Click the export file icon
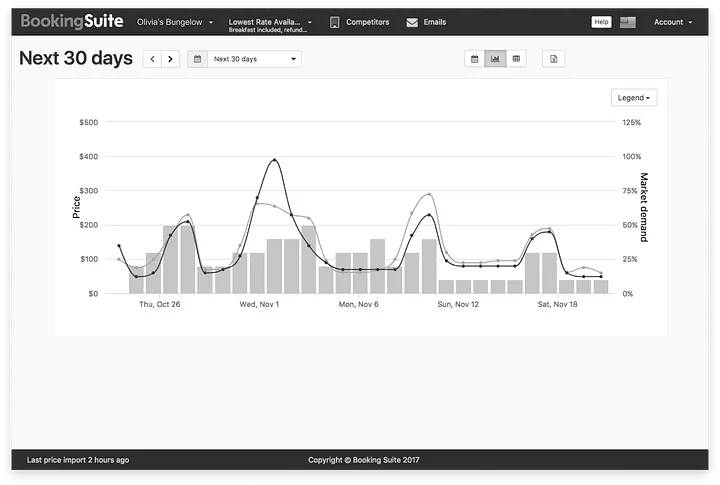The height and width of the screenshot is (485, 720). pos(554,59)
